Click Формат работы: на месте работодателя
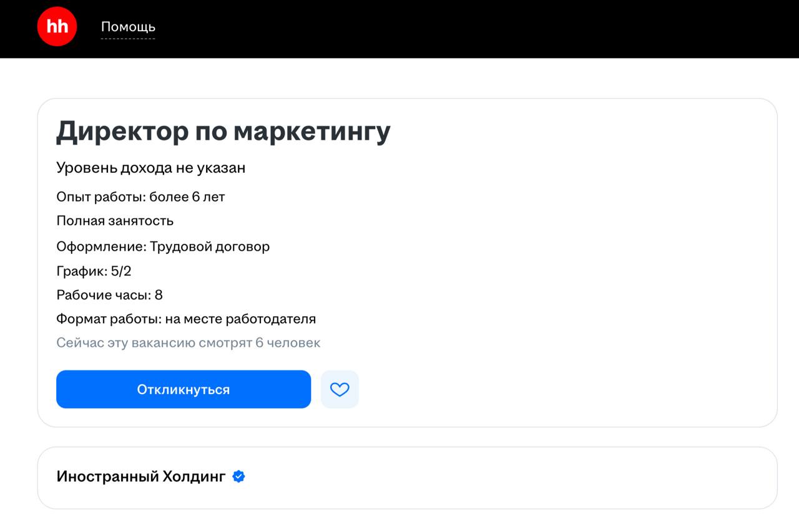The image size is (799, 532). pyautogui.click(x=186, y=319)
